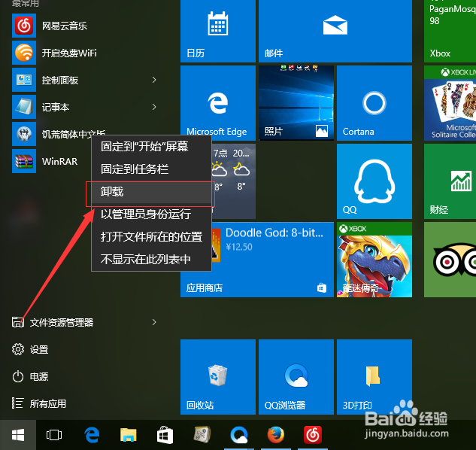The image size is (476, 450).
Task: Open the 邮件 mail tile
Action: click(335, 31)
